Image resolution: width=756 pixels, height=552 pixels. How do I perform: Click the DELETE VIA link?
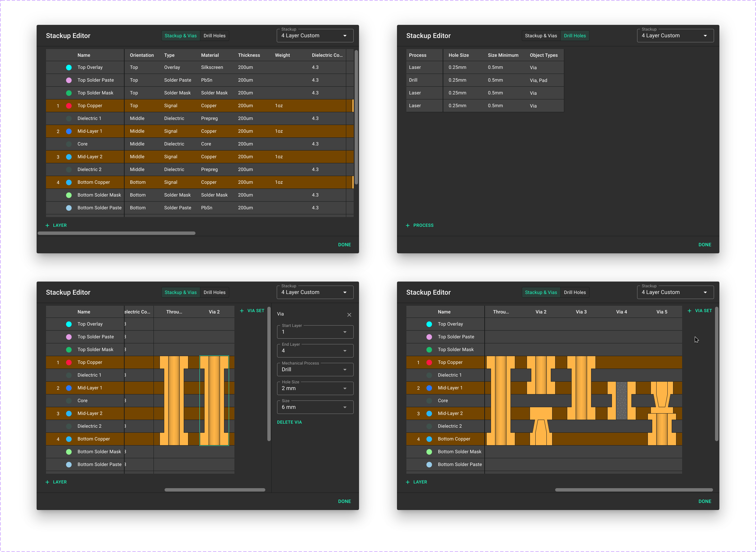click(x=289, y=422)
